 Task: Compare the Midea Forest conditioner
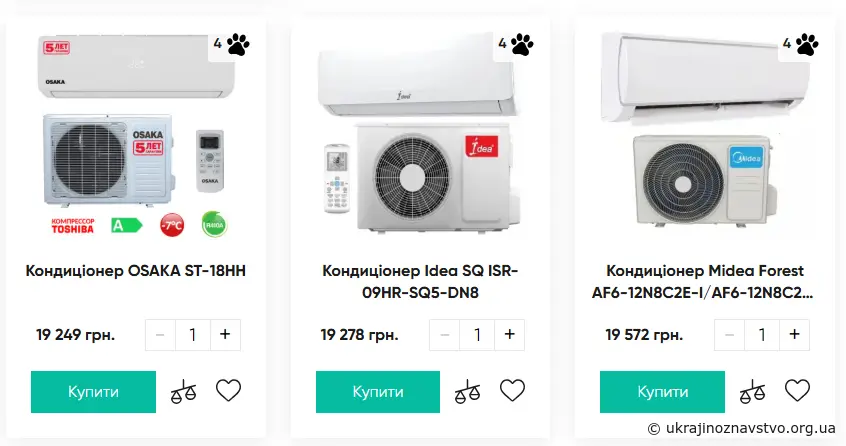click(752, 391)
